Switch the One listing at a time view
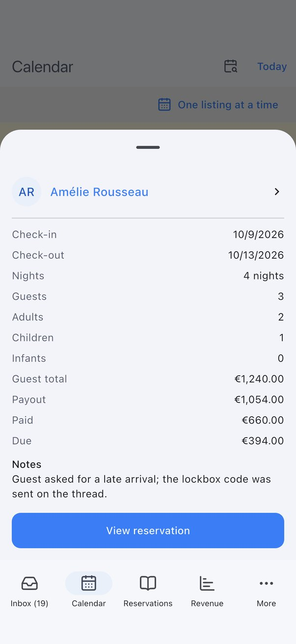Image resolution: width=296 pixels, height=644 pixels. click(x=228, y=105)
